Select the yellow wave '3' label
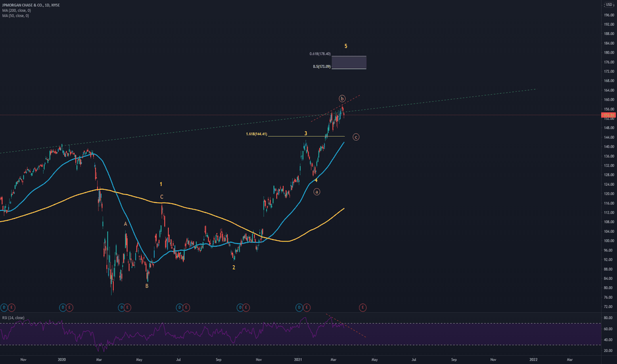This screenshot has width=617, height=364. 306,134
